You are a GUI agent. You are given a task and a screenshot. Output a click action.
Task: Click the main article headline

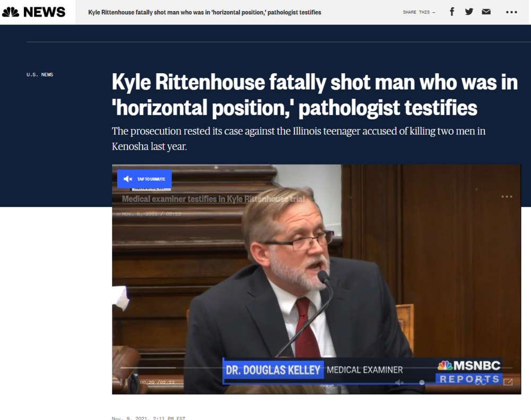(314, 95)
